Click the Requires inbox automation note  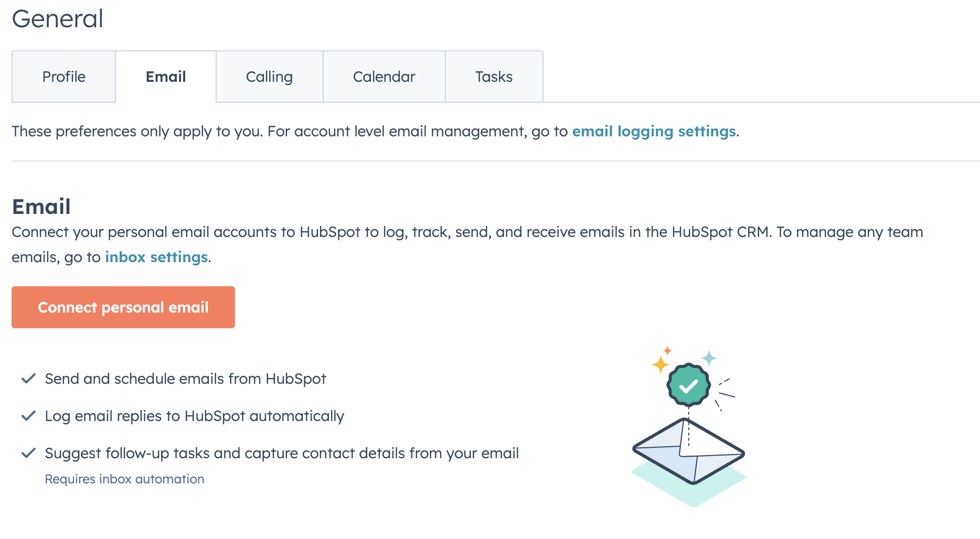coord(124,479)
